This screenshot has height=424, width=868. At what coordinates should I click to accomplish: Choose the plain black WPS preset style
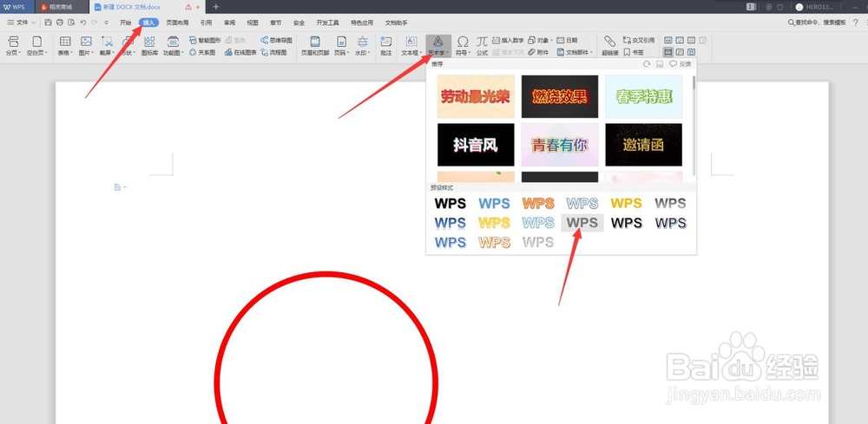(x=450, y=204)
